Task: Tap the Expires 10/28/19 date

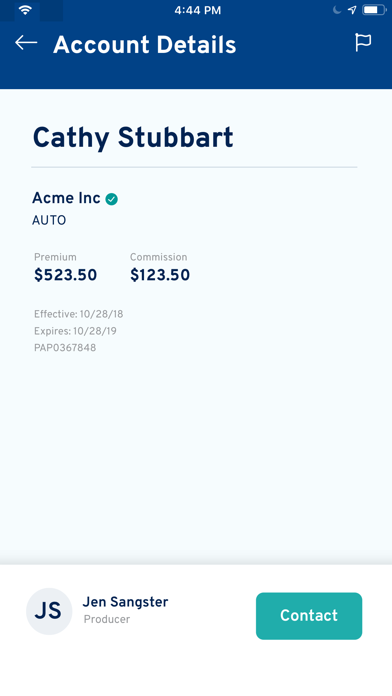Action: [75, 331]
